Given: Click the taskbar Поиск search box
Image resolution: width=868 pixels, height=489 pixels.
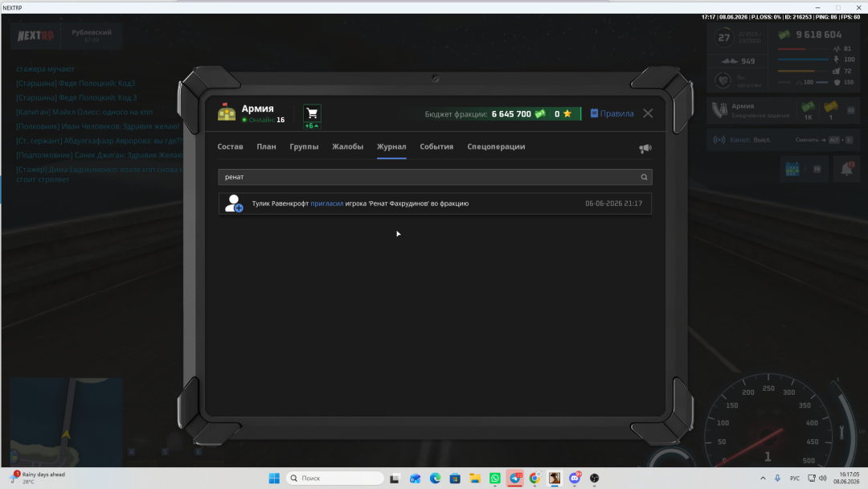Looking at the screenshot, I should (x=335, y=479).
